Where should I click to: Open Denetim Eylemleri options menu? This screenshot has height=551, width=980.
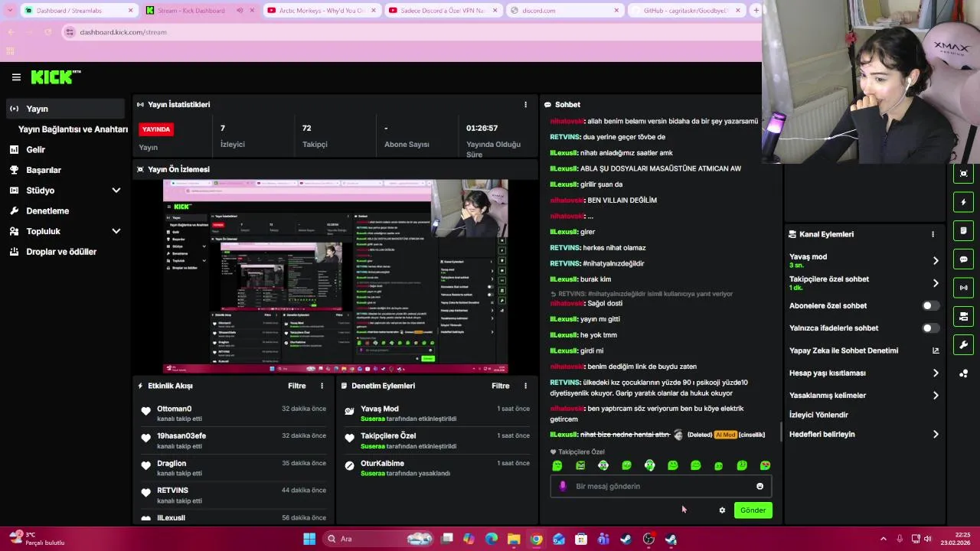tap(525, 386)
